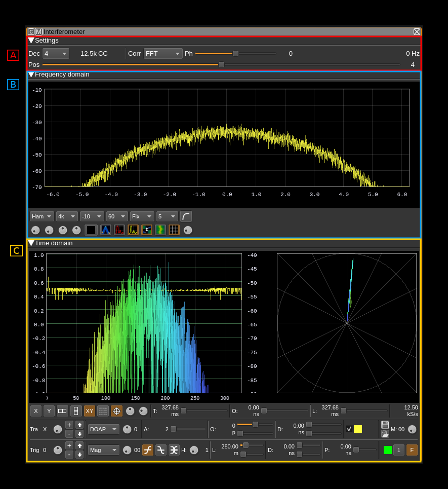This screenshot has width=448, height=489.
Task: Click the Ph phase slider handle
Action: click(x=235, y=54)
